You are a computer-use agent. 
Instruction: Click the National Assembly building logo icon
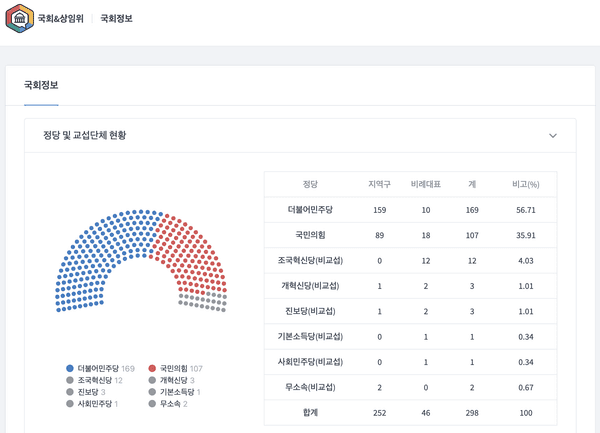point(19,18)
